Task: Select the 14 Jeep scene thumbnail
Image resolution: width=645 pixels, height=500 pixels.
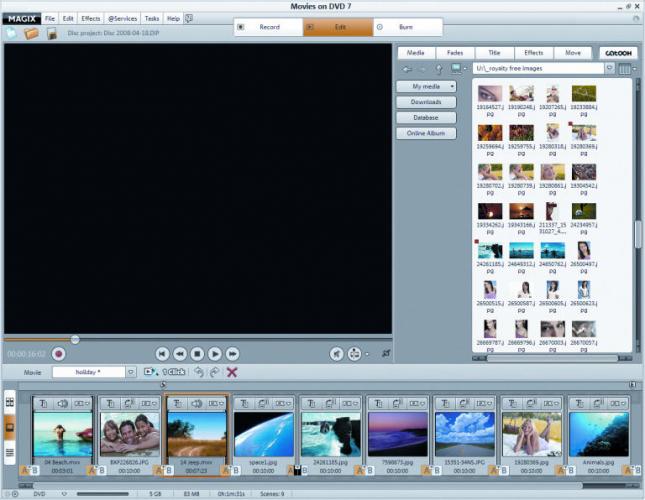Action: tap(197, 435)
